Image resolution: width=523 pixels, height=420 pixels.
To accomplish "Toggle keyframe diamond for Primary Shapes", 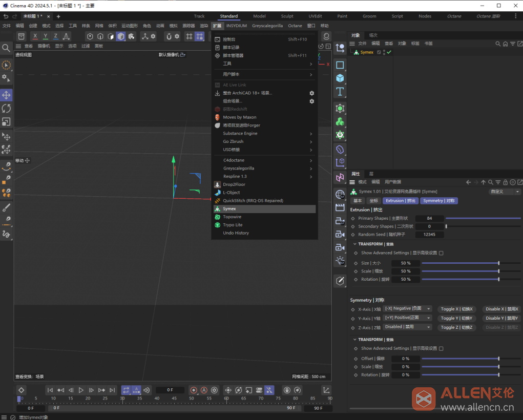I will click(x=353, y=219).
